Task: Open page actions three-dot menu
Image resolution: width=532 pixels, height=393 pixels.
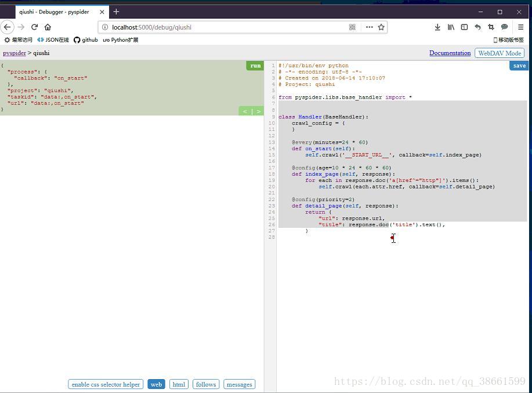Action: click(x=369, y=27)
